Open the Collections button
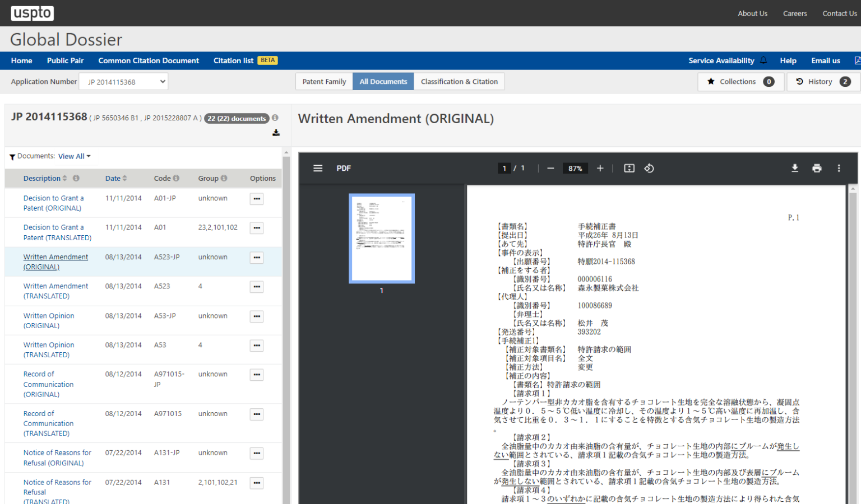 (x=737, y=82)
